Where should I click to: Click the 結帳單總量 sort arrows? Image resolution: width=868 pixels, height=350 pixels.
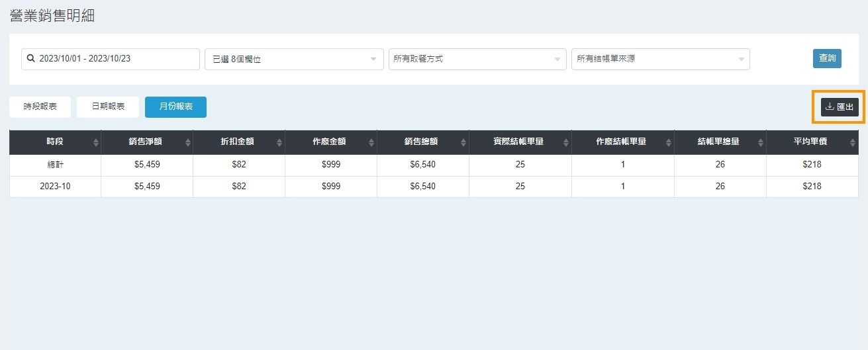click(x=761, y=143)
